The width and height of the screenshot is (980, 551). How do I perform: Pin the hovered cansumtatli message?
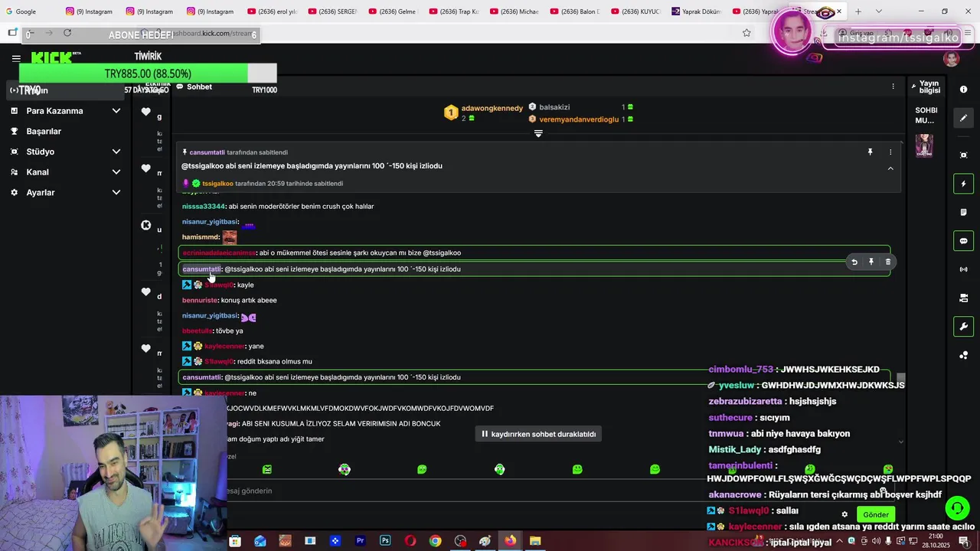[871, 262]
